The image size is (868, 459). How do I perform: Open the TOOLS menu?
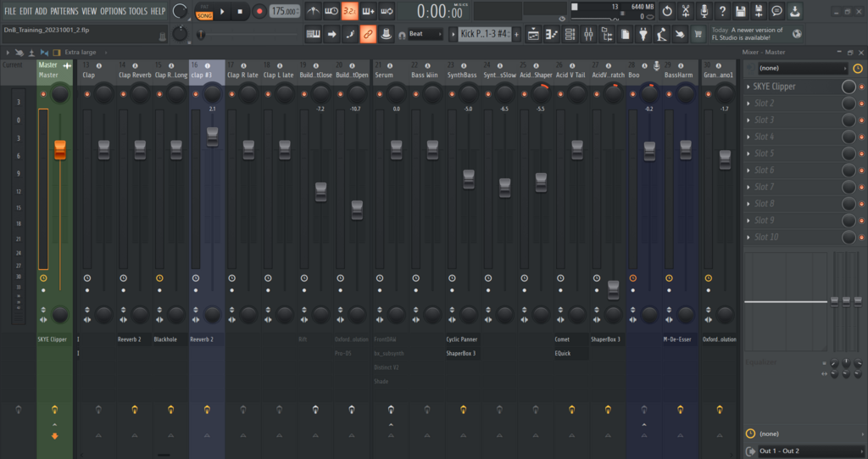click(138, 11)
